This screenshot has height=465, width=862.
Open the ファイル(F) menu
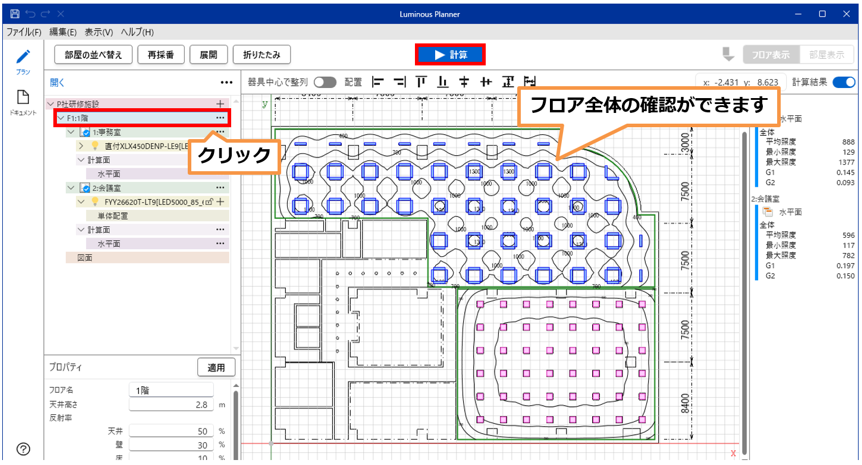pos(22,32)
